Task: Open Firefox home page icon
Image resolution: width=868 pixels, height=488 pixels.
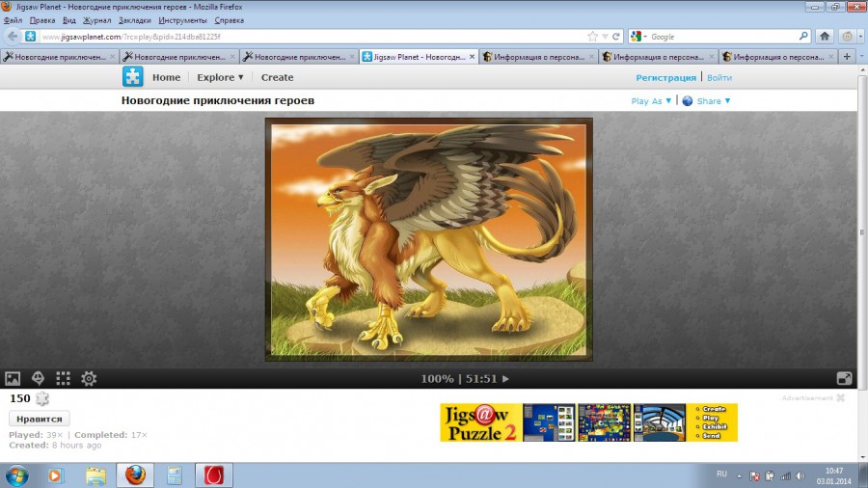Action: (825, 37)
